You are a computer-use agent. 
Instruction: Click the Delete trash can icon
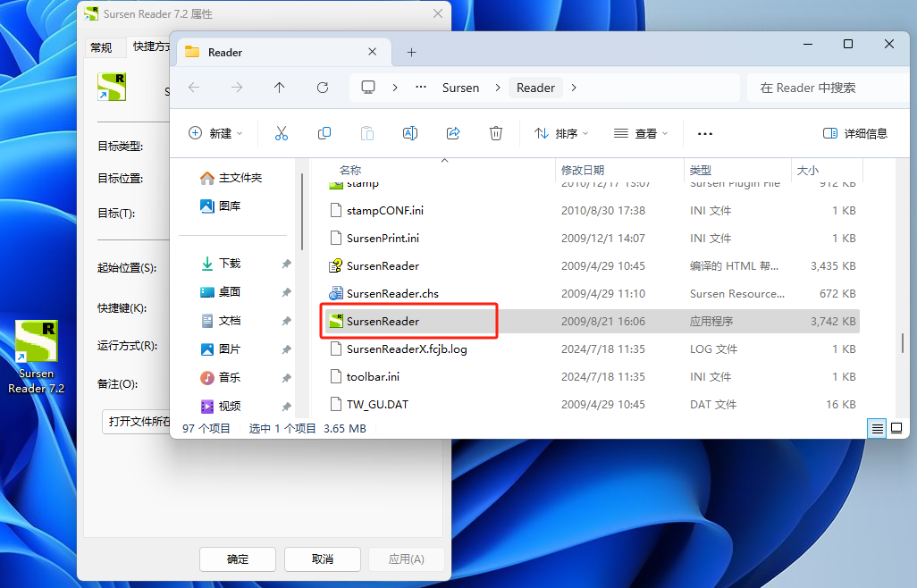[496, 133]
